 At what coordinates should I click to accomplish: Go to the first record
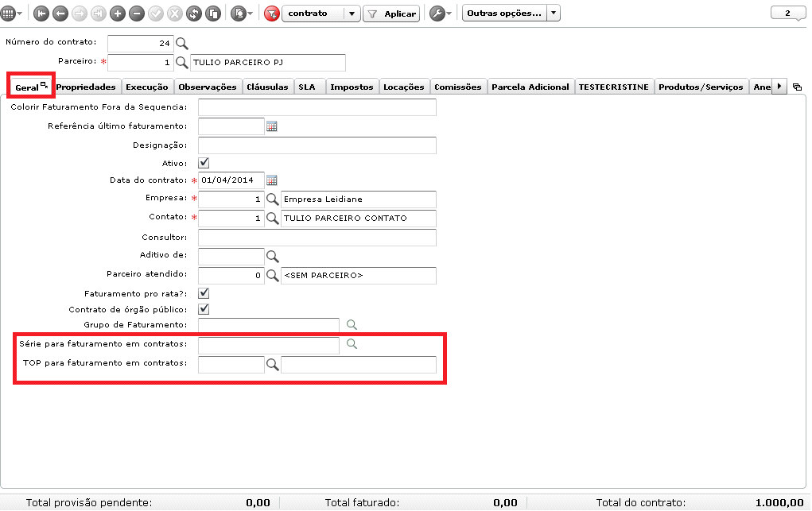coord(41,14)
